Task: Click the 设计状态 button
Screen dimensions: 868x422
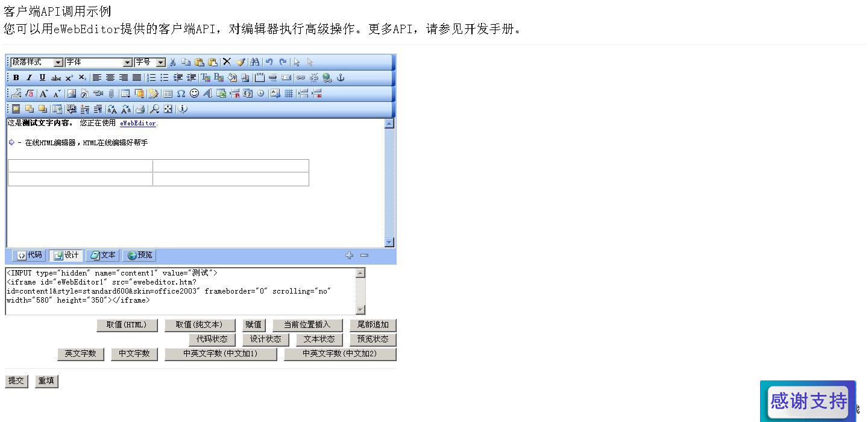Action: pyautogui.click(x=266, y=339)
